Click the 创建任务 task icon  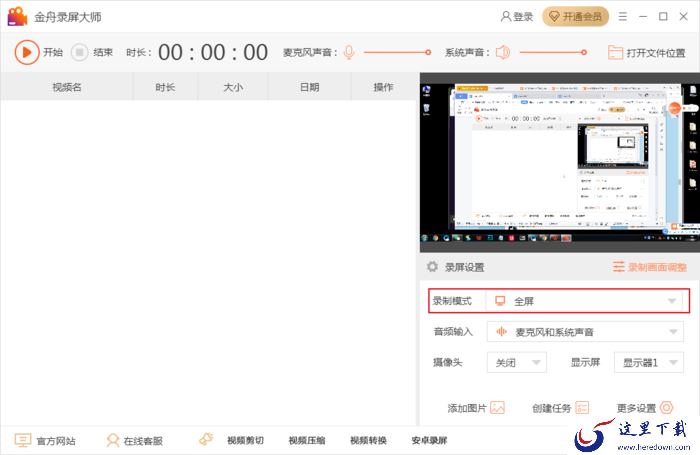click(582, 408)
